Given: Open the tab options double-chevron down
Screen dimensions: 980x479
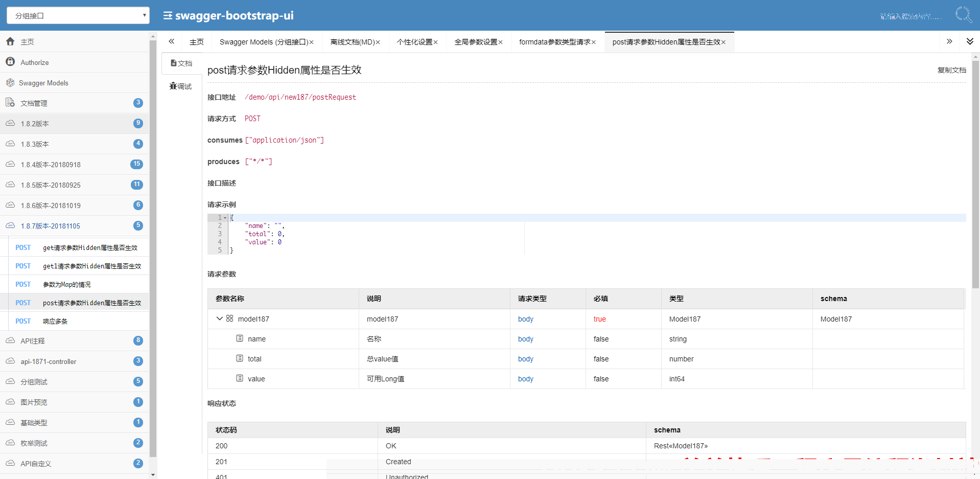Looking at the screenshot, I should (x=970, y=41).
